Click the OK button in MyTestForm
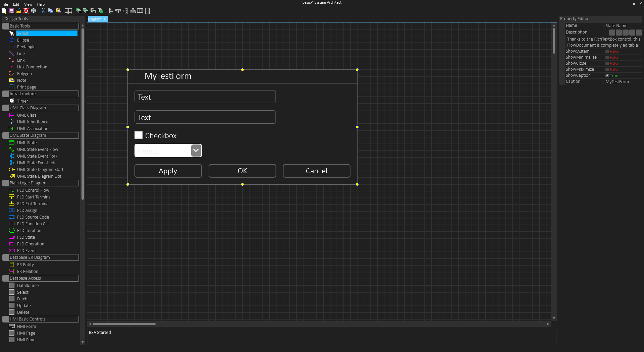Screen dimensions: 644x352 click(x=242, y=171)
